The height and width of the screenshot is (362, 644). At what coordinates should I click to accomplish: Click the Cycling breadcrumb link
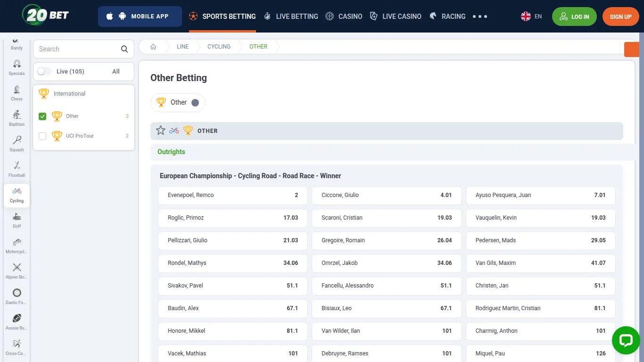219,47
